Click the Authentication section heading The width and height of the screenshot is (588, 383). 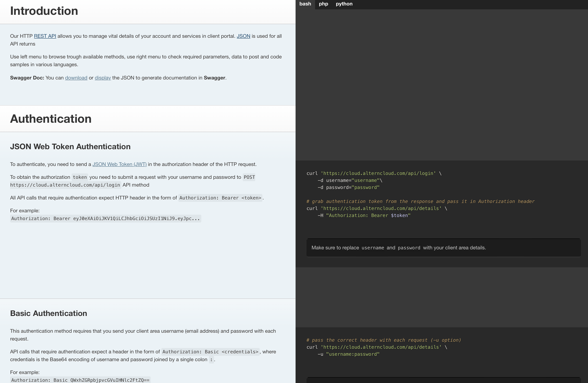pos(51,119)
